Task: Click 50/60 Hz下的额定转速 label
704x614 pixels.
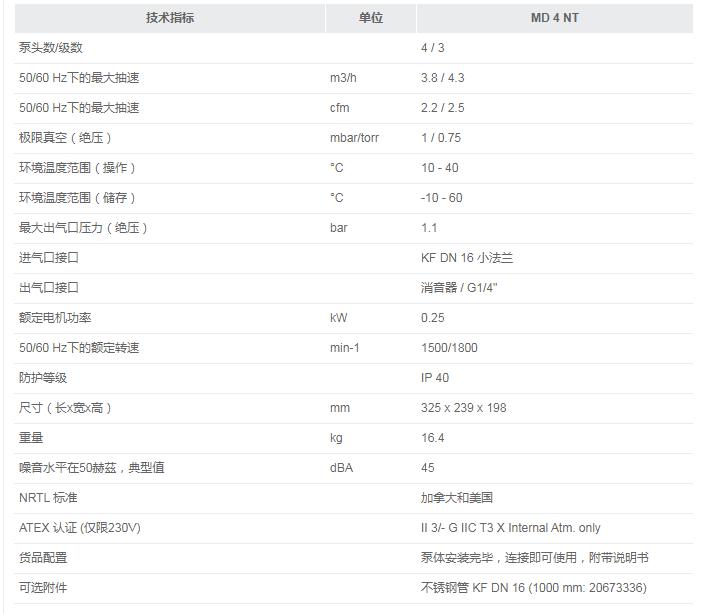Action: point(79,347)
